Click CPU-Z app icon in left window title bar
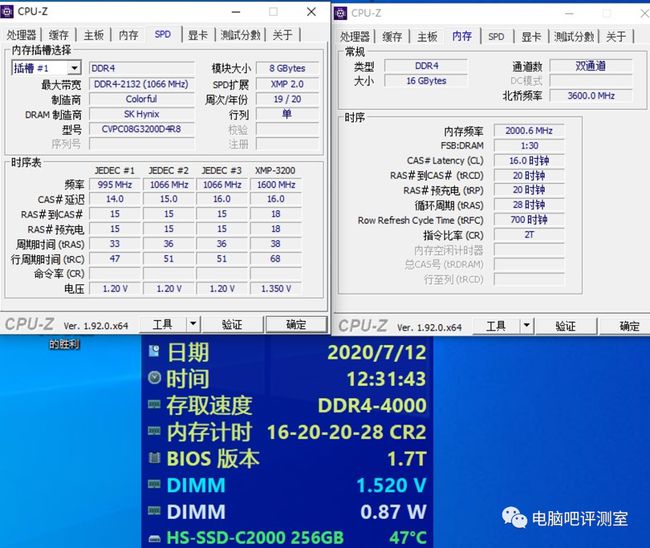Viewport: 650px width, 548px height. tap(7, 12)
